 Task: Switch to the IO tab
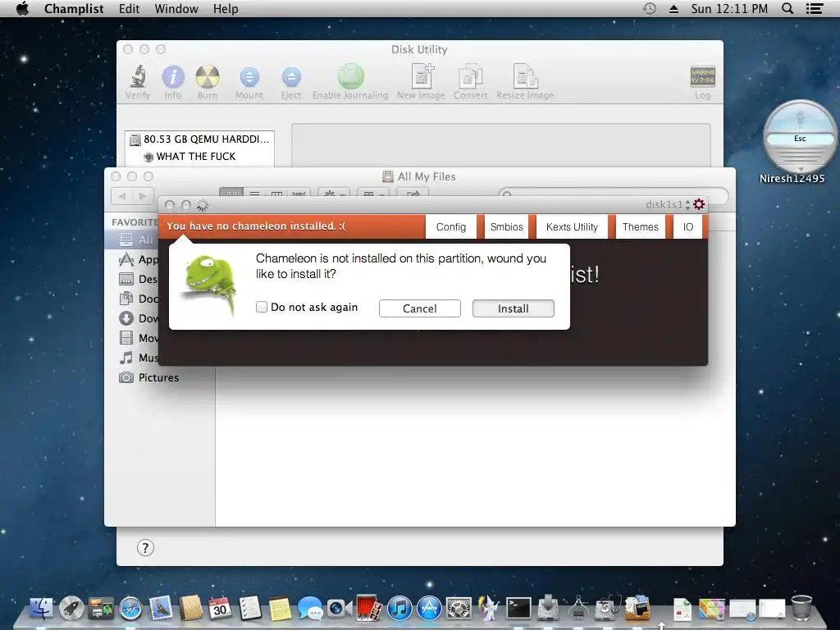click(688, 227)
